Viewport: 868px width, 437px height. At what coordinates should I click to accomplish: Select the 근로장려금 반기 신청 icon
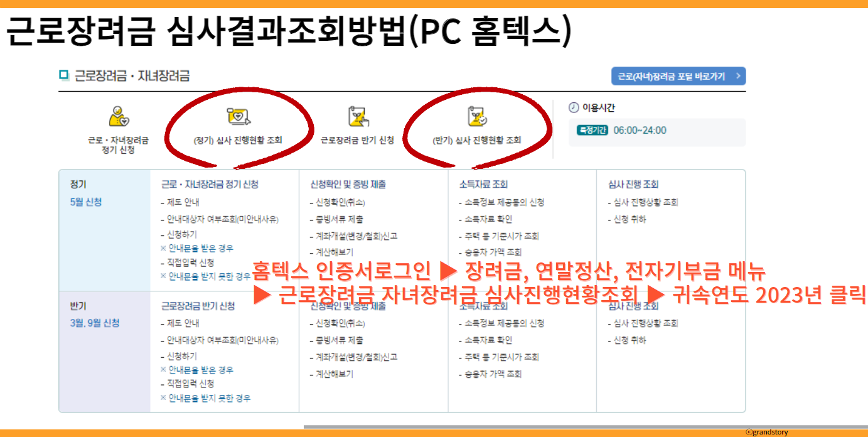click(x=358, y=117)
